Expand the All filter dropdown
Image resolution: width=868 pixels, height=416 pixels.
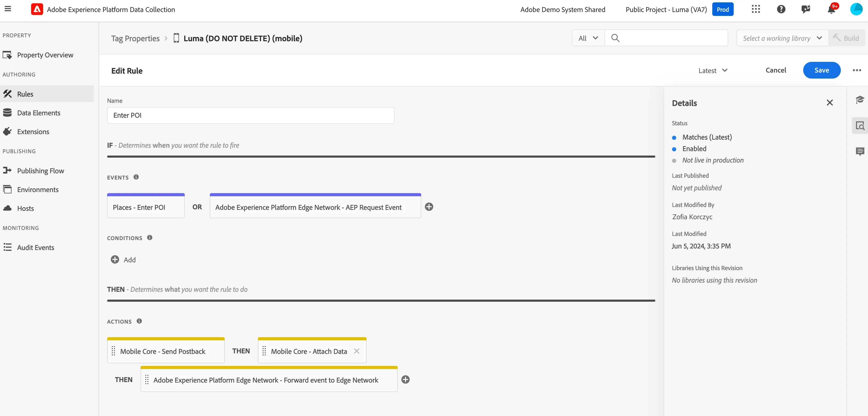point(588,38)
